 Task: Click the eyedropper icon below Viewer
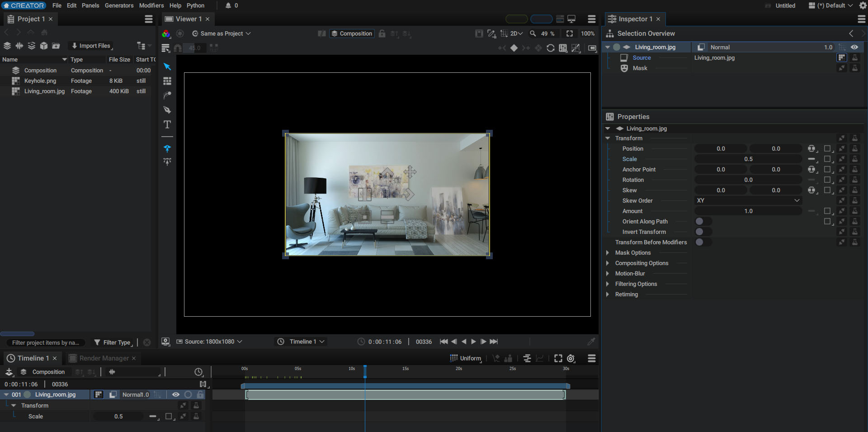point(591,342)
